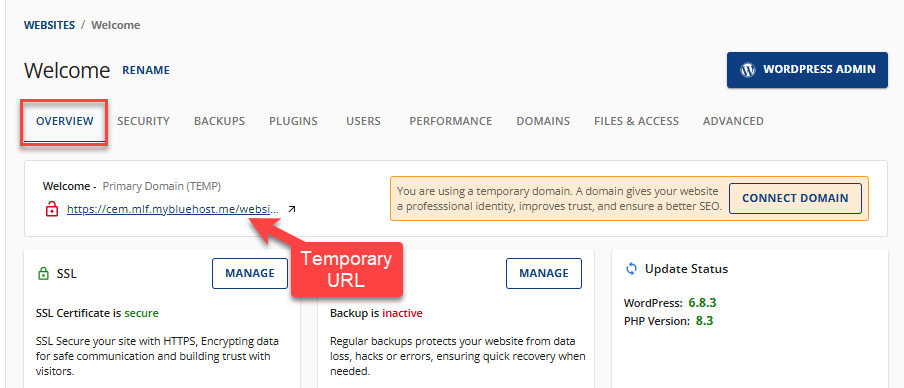The image size is (904, 388).
Task: Click the 'Primary Domain (TEMP)' label
Action: (x=162, y=186)
